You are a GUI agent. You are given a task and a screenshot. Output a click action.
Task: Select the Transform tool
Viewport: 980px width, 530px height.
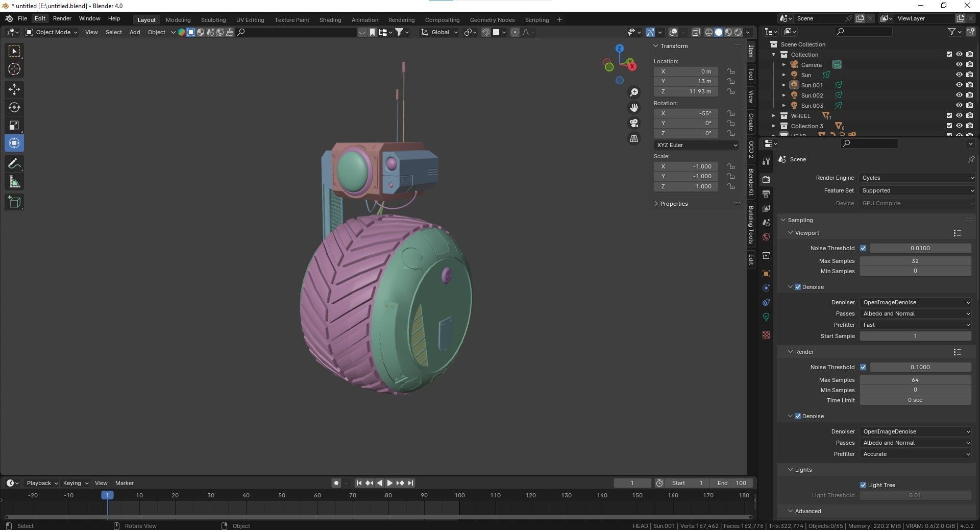(x=14, y=143)
